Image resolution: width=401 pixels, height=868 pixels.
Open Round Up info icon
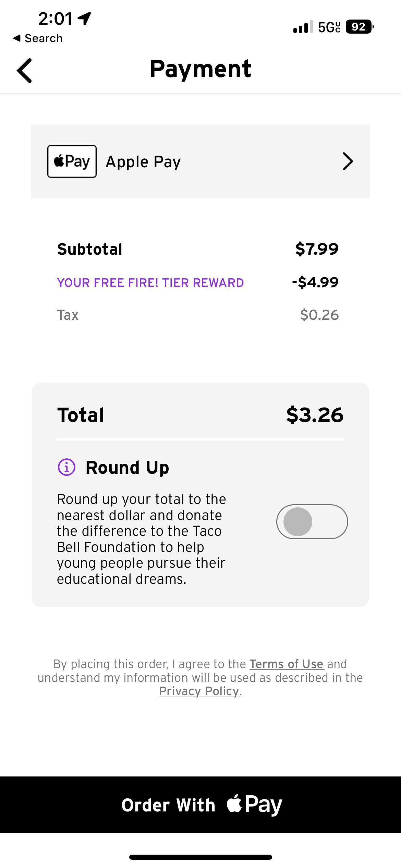coord(66,467)
